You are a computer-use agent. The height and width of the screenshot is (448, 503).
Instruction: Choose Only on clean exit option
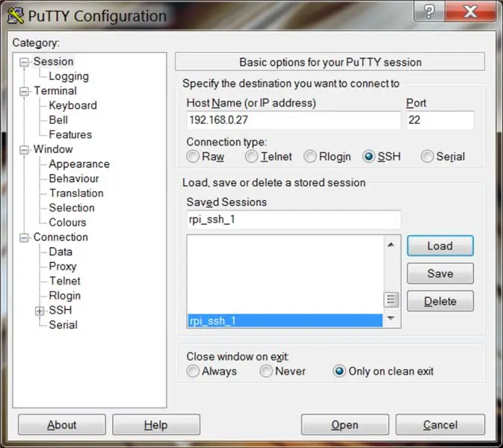[x=340, y=371]
